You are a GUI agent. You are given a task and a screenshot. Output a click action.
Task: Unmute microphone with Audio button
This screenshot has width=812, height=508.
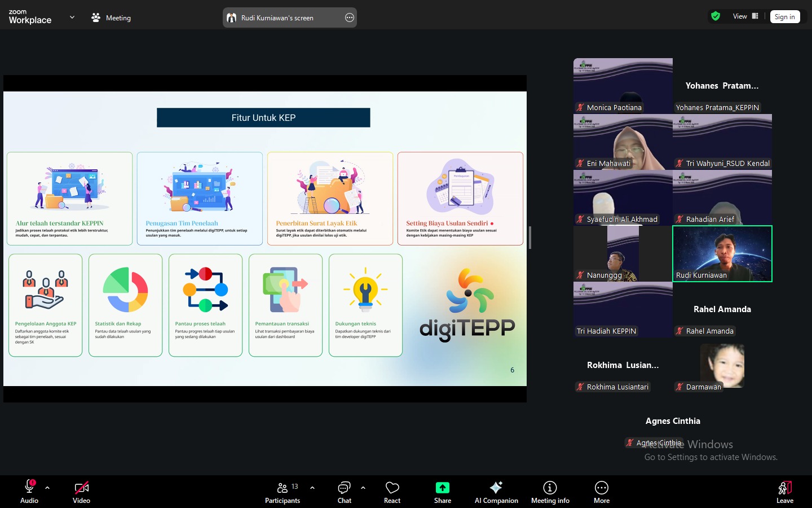click(x=29, y=492)
